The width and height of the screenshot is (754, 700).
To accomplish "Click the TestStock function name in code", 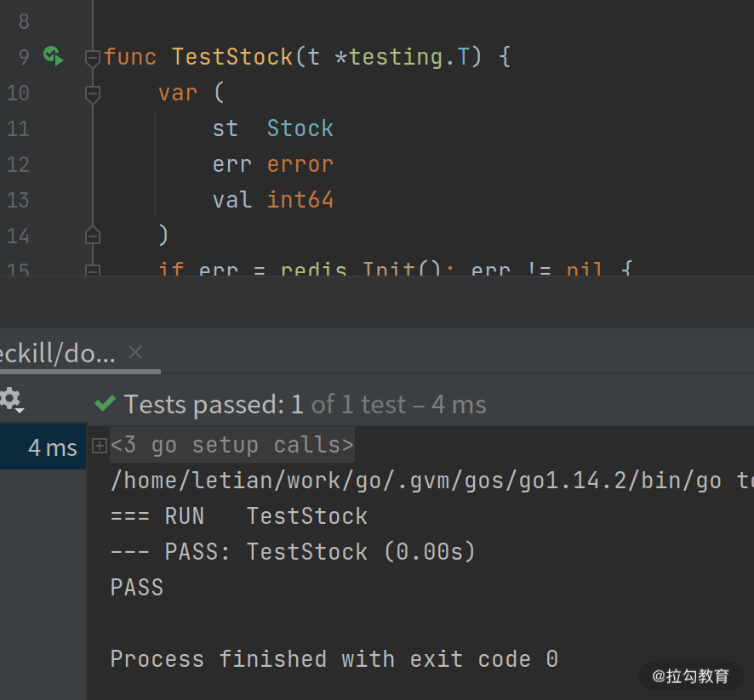I will point(231,57).
